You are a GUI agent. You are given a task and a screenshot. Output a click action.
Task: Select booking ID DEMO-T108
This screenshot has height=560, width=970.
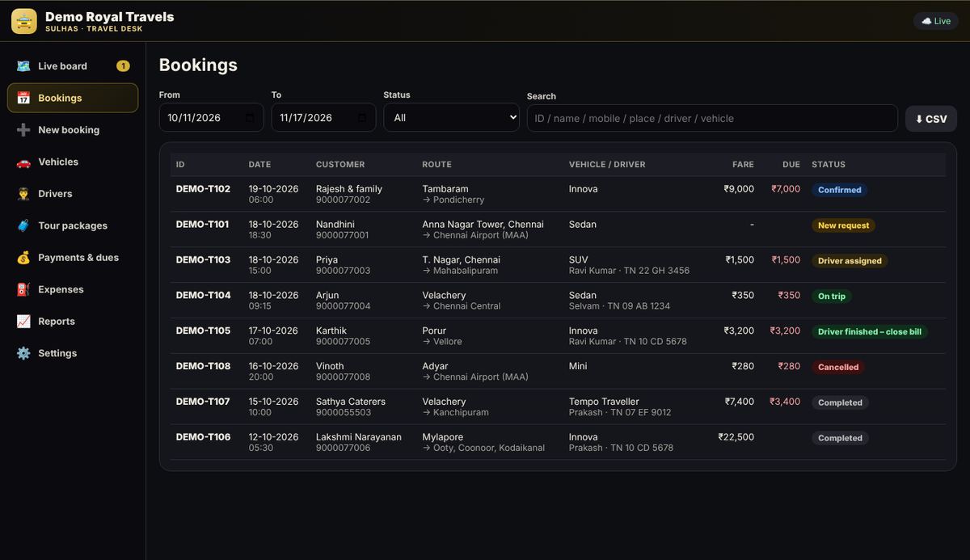203,366
